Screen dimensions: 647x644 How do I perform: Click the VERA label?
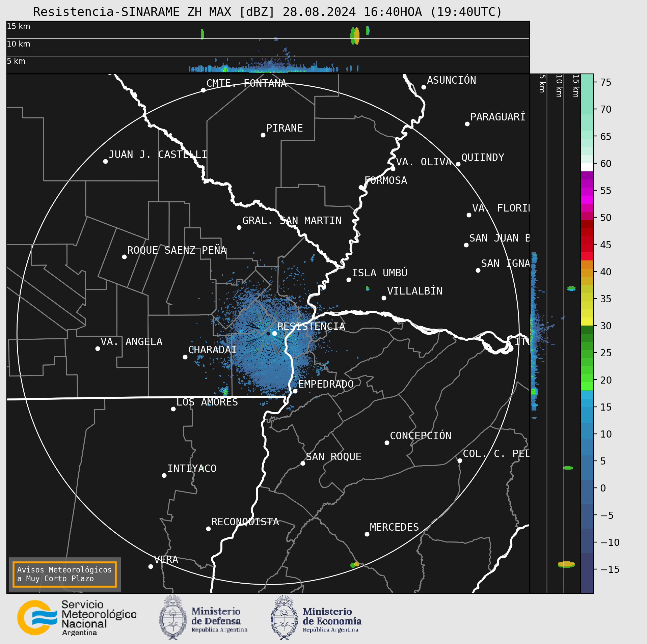pyautogui.click(x=166, y=560)
